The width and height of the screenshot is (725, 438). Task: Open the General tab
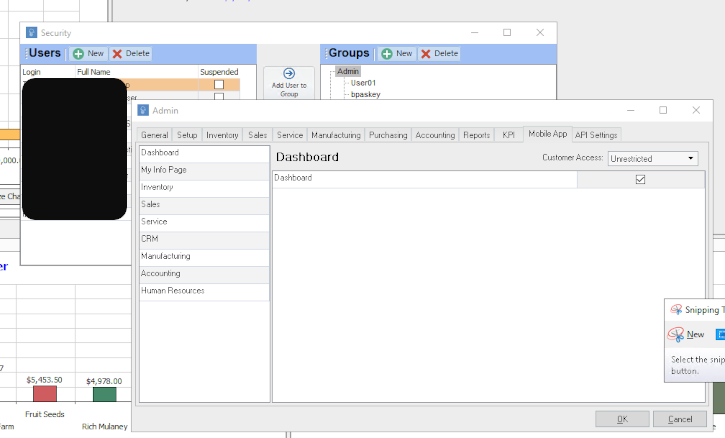[154, 135]
